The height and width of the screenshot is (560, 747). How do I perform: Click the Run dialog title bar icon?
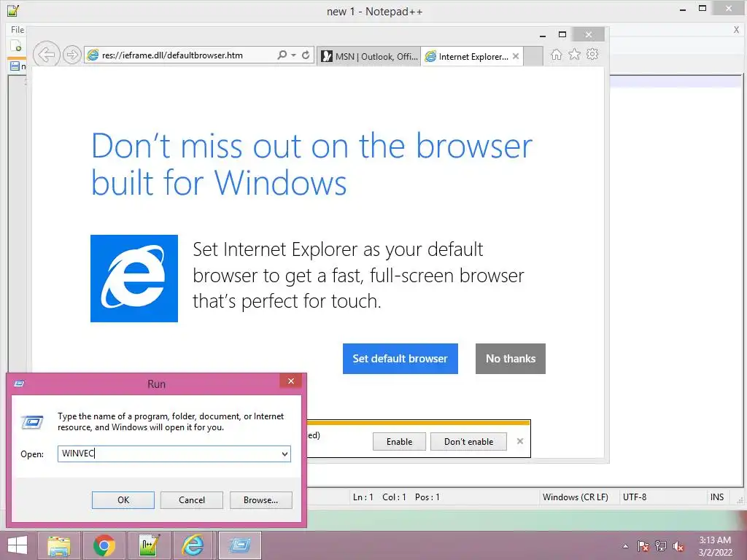coord(19,384)
